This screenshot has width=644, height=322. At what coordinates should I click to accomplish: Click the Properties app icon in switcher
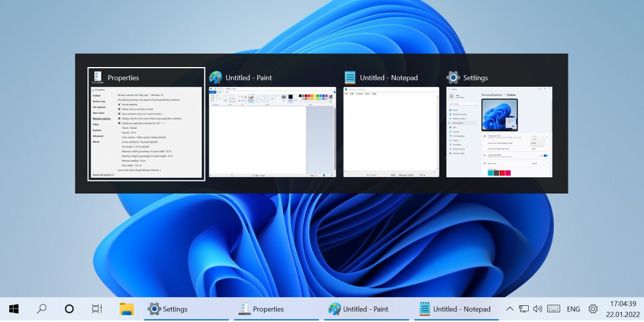(97, 78)
